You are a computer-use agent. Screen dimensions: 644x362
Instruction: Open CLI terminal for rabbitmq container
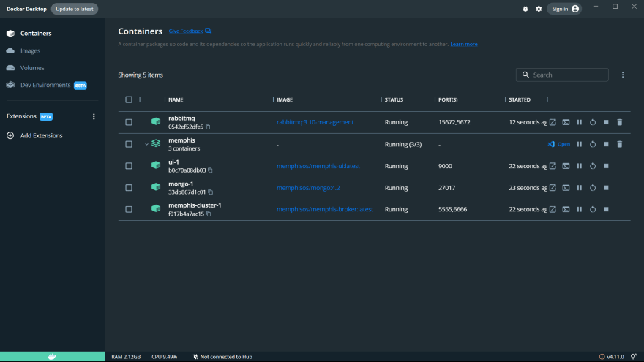tap(566, 122)
